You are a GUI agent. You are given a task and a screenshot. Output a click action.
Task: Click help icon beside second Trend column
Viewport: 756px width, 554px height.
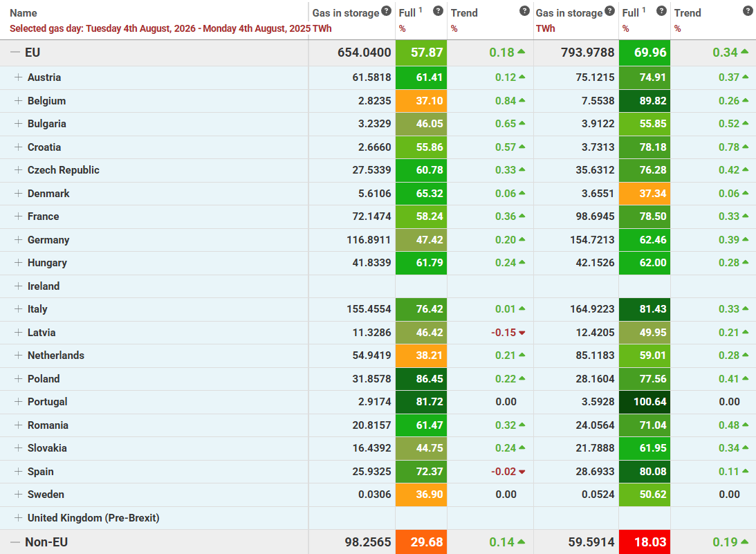[748, 11]
